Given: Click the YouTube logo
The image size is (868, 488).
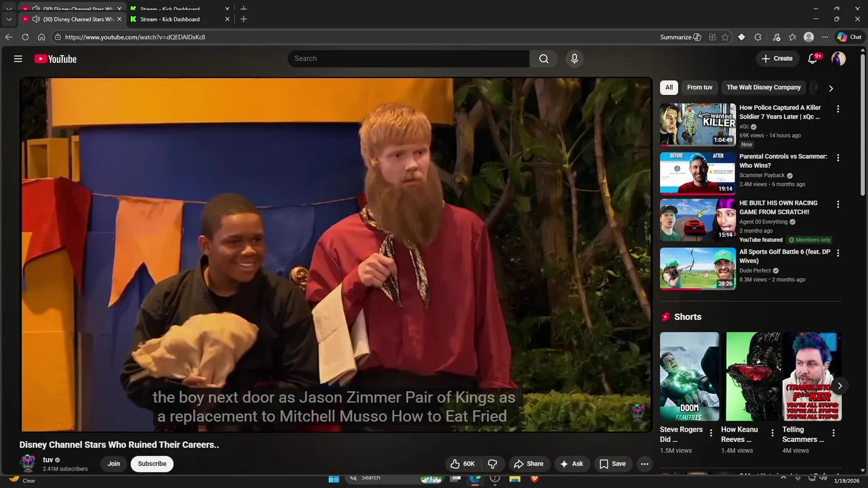Looking at the screenshot, I should click(x=56, y=59).
